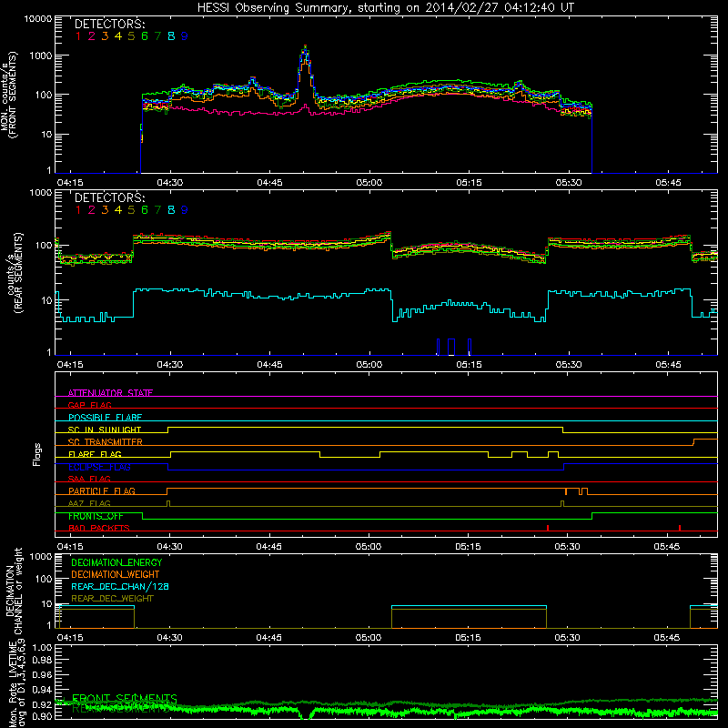
Task: Select magenta detector 2 in front segments legend
Action: (92, 36)
